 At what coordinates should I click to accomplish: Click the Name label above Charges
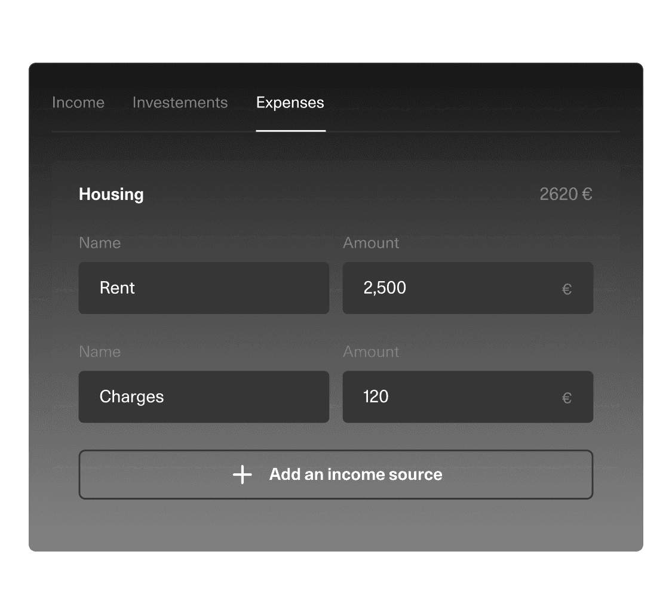point(100,352)
